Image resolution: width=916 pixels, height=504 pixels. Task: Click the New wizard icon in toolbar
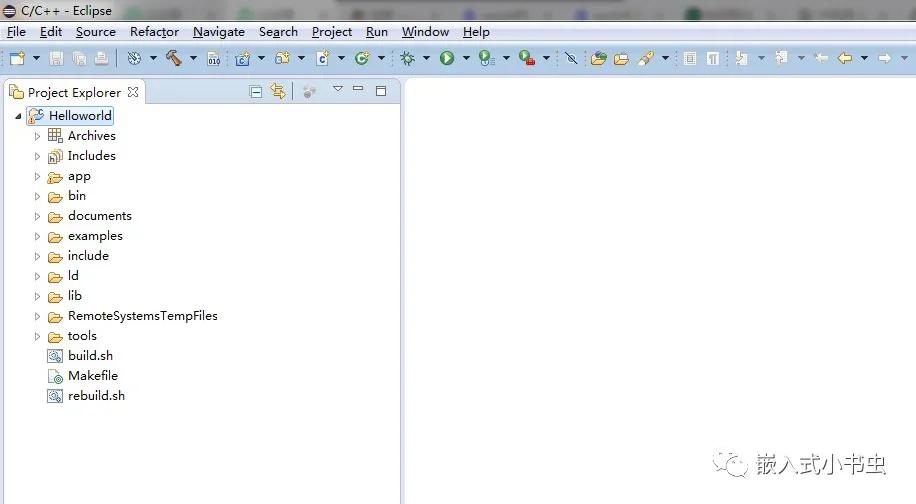(18, 58)
